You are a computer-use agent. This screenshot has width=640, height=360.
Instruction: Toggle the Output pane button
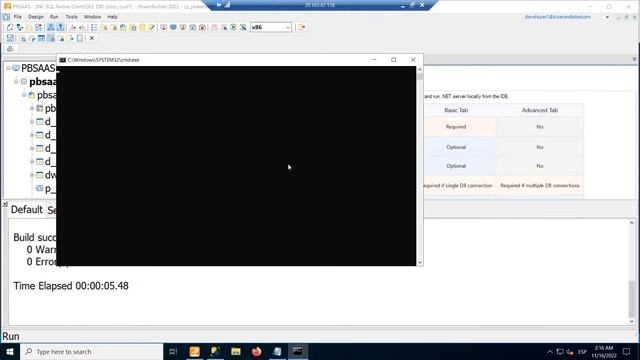(x=60, y=27)
